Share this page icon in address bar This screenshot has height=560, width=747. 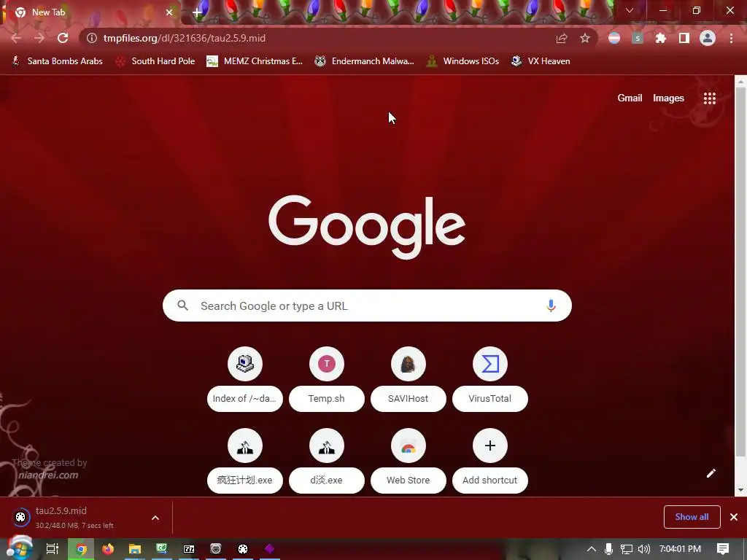562,38
